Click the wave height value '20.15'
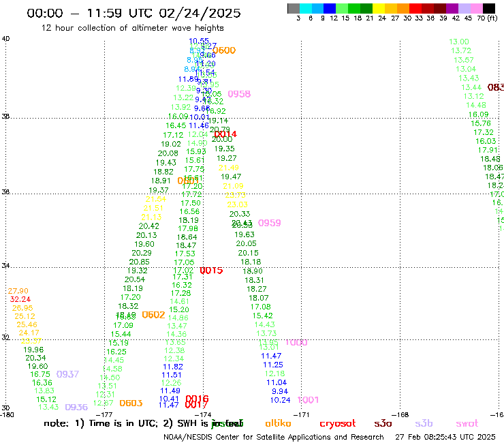 click(x=248, y=253)
